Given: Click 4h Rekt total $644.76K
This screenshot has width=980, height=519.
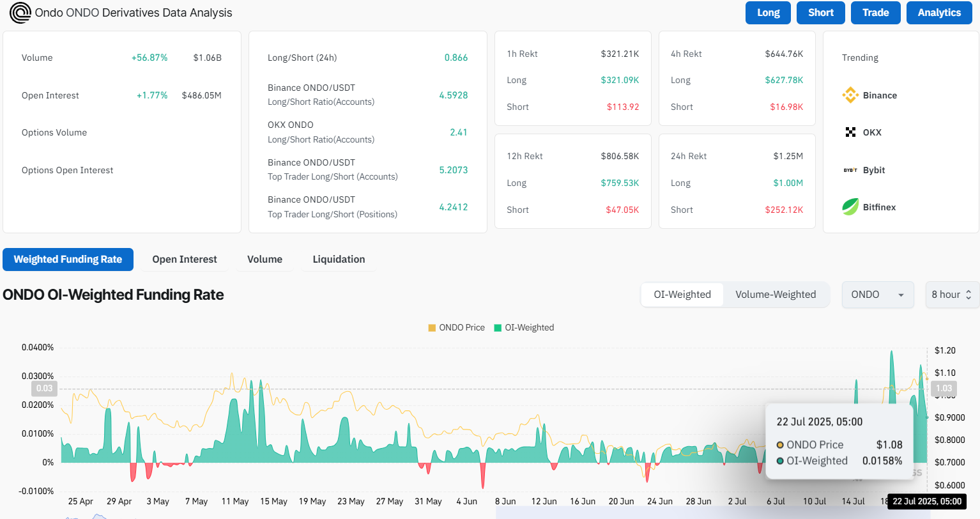Looking at the screenshot, I should point(784,54).
